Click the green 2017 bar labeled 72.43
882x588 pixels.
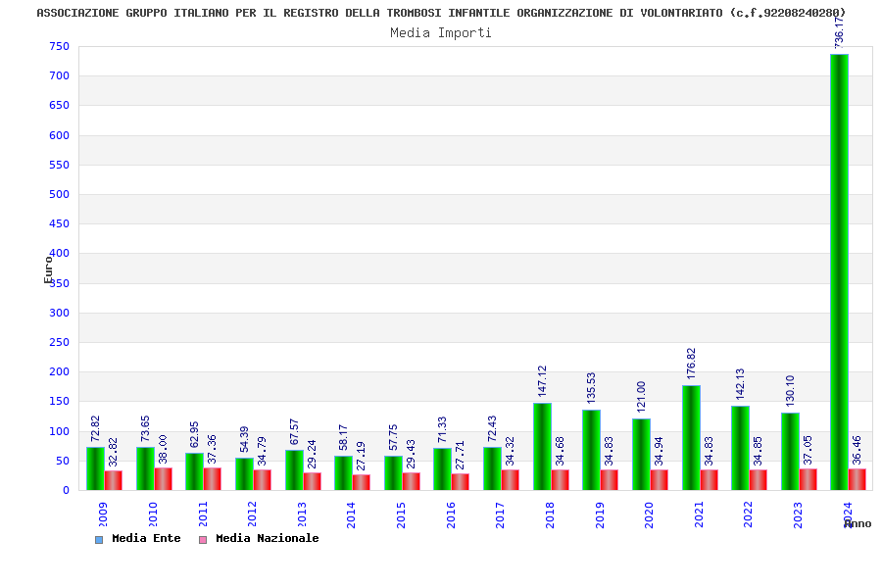tap(492, 468)
